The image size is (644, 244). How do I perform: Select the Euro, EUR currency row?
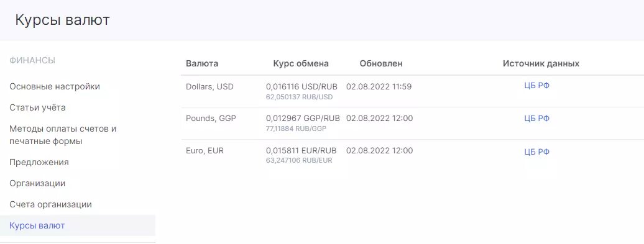click(x=412, y=156)
